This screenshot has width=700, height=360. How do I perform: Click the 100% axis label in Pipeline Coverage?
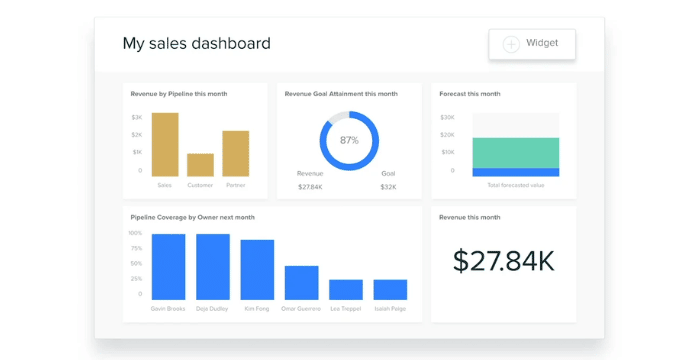point(135,233)
